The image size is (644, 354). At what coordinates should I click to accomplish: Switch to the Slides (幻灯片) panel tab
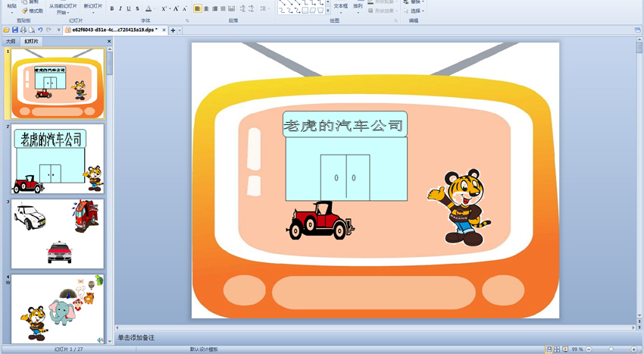(x=31, y=41)
